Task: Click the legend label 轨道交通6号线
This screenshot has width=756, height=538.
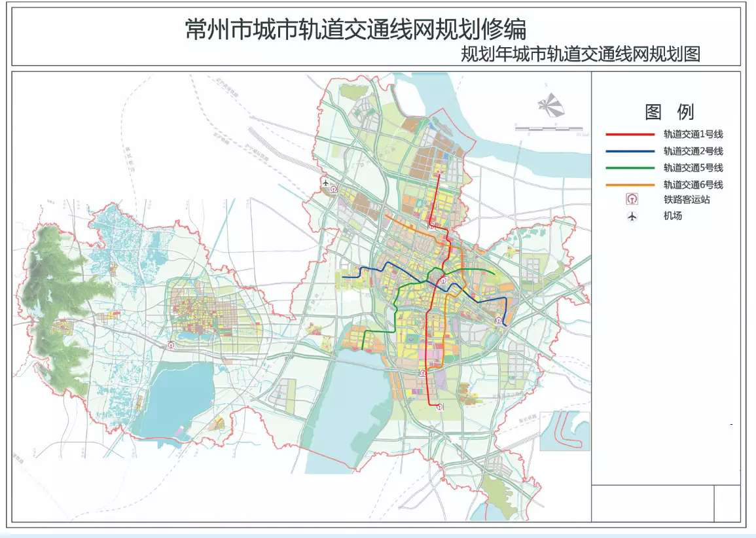Action: (x=693, y=184)
